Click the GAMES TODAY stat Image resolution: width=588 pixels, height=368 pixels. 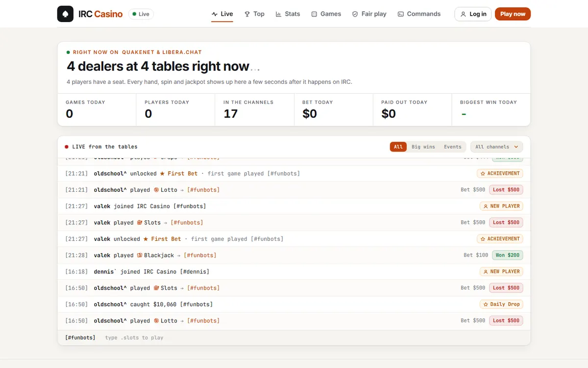[x=97, y=109]
